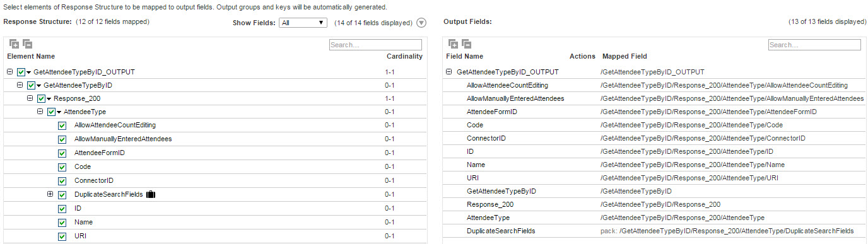Screen dimensions: 868x244
Task: Toggle the Response_200 checkbox
Action: 42,100
